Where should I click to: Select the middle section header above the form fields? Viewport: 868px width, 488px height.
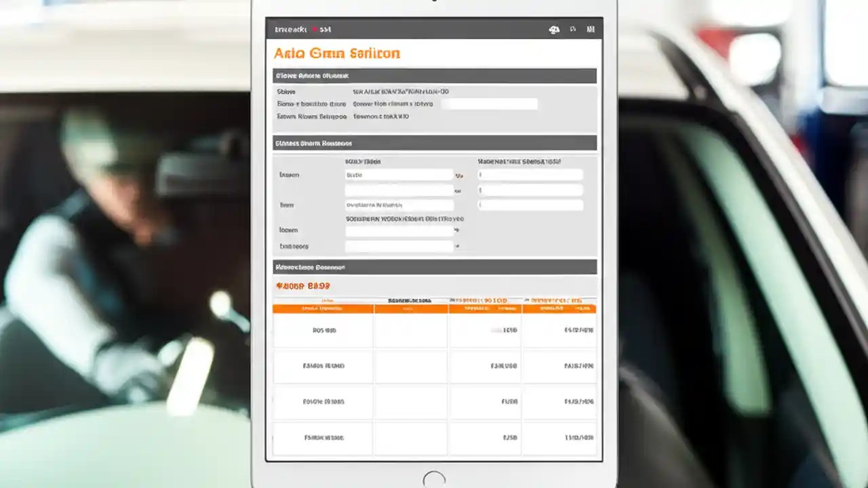(434, 142)
